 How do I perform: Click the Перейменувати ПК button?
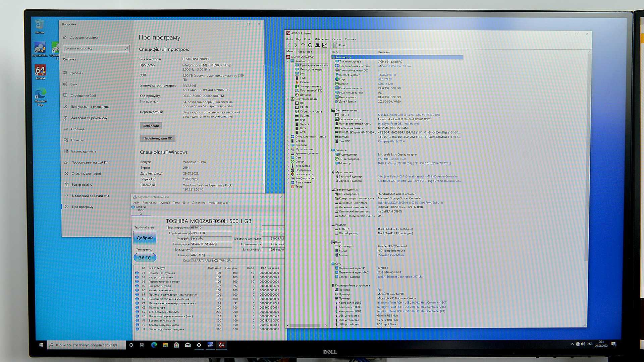(x=158, y=138)
